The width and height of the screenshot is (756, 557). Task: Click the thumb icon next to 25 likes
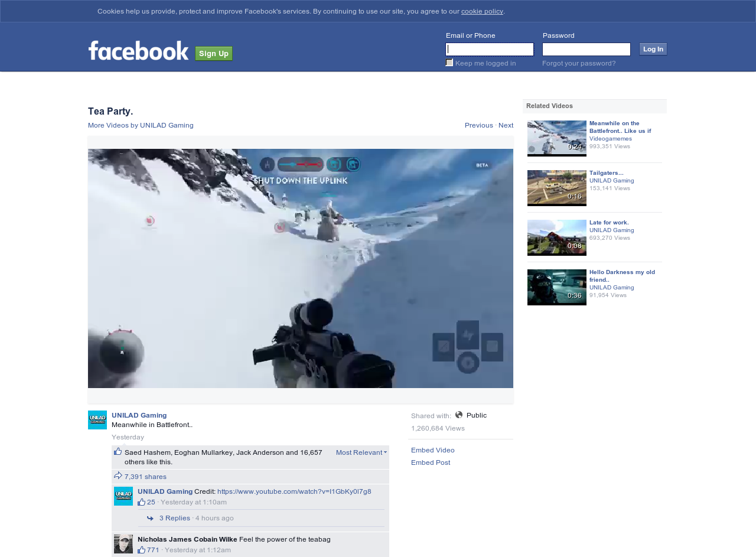(142, 502)
